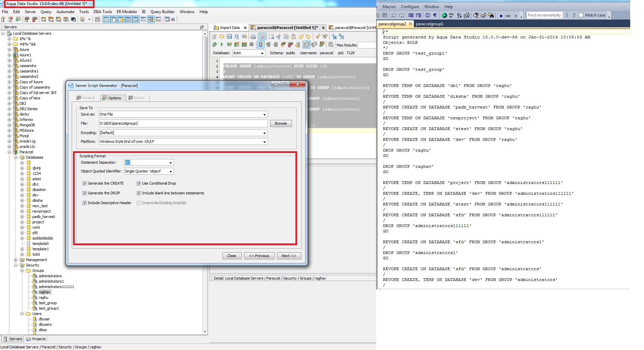Viewport: 644px width, 350px height.
Task: Toggle Include blank line between statements
Action: (x=139, y=193)
